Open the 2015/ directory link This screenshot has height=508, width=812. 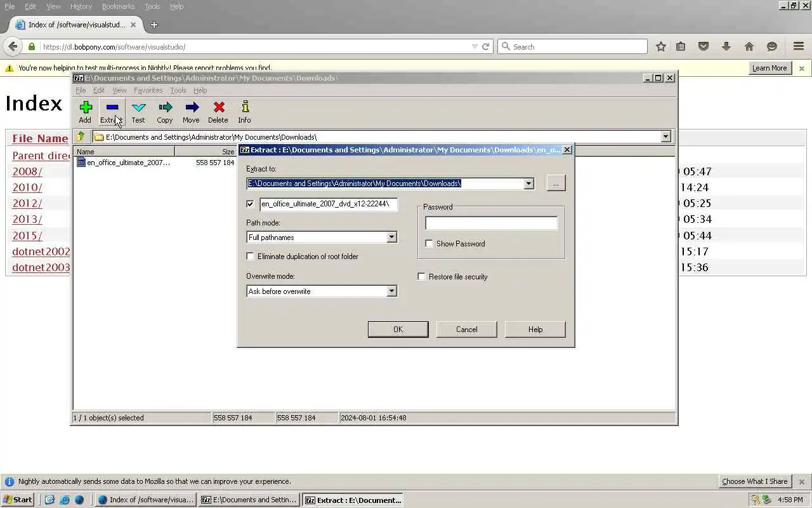point(27,236)
